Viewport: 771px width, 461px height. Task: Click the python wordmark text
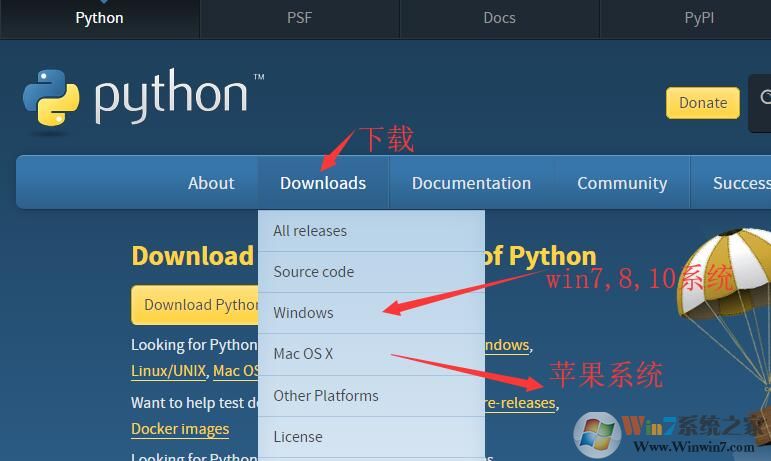pos(171,95)
